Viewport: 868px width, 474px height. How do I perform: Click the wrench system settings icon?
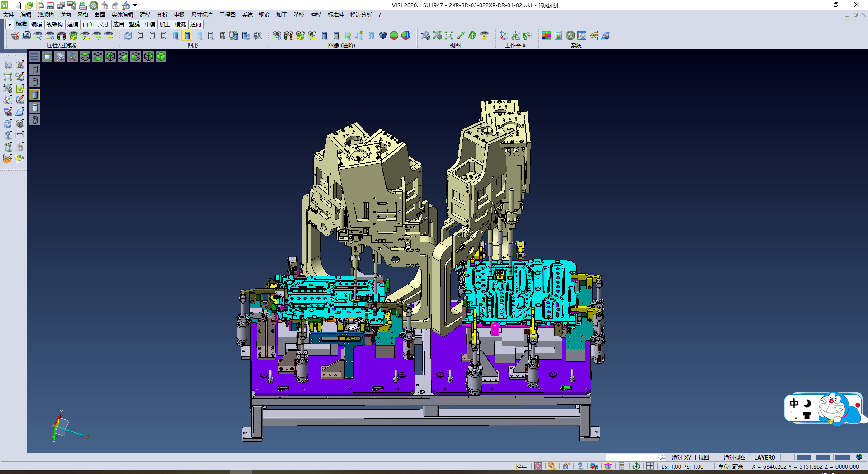point(570,35)
